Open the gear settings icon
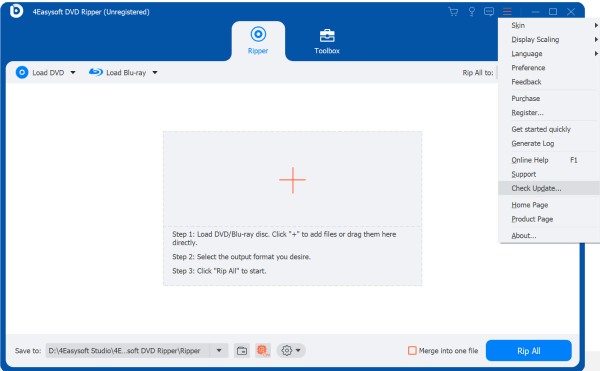The width and height of the screenshot is (600, 371). [x=287, y=350]
